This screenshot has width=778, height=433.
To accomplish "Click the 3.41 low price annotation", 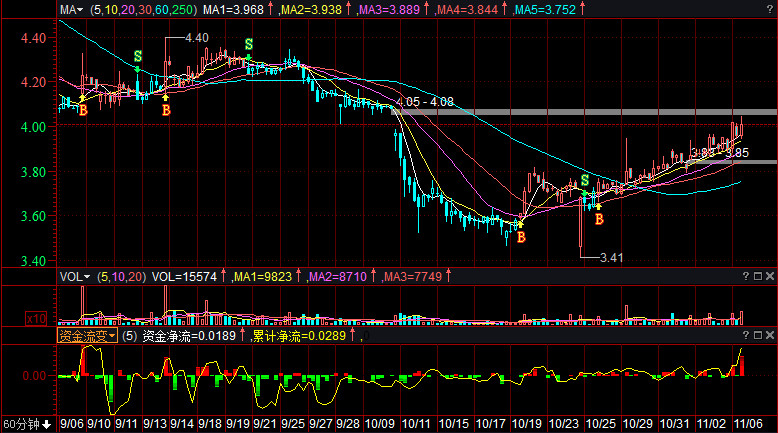I will tap(610, 258).
